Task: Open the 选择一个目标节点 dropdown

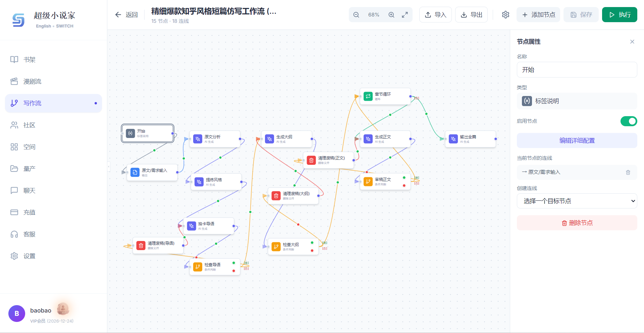Action: pyautogui.click(x=577, y=201)
